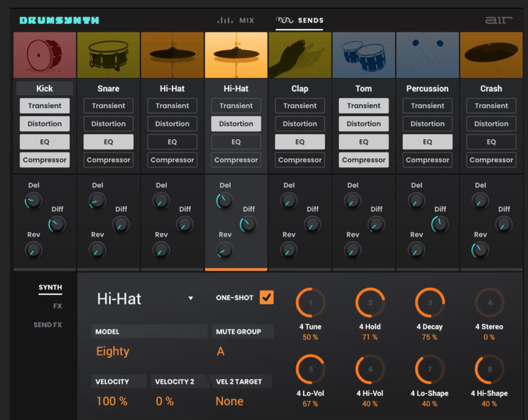Screen dimensions: 528x420
Task: Open the SEND FX side tab
Action: (48, 325)
